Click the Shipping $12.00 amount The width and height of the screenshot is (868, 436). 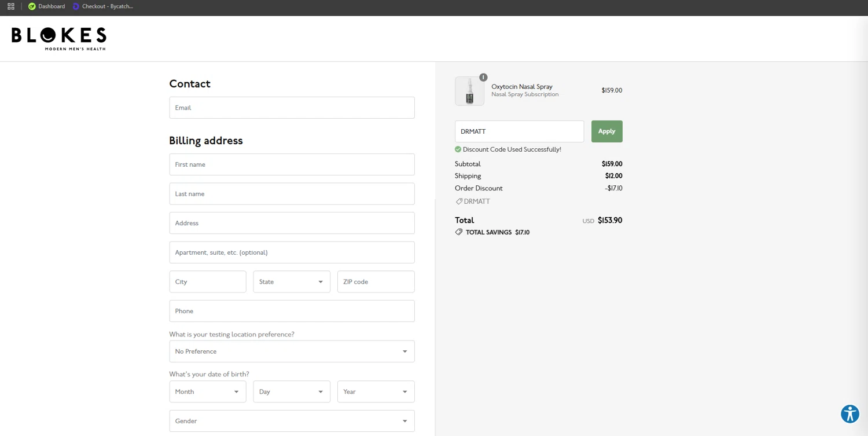coord(613,176)
